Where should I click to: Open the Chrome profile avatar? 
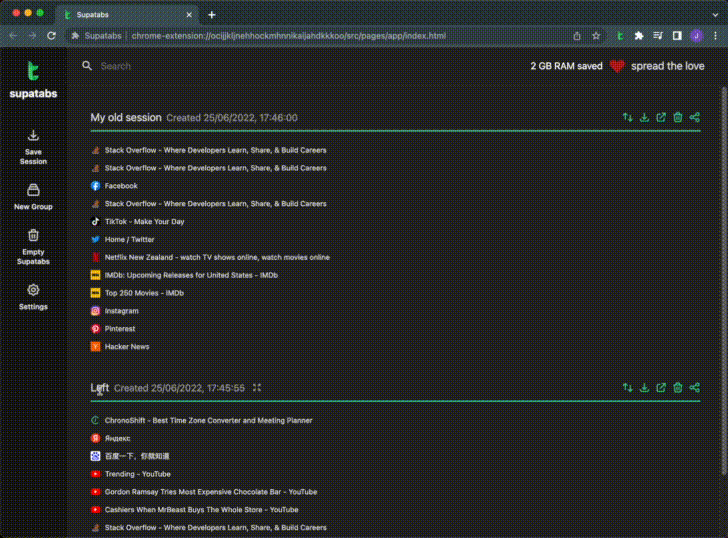696,36
